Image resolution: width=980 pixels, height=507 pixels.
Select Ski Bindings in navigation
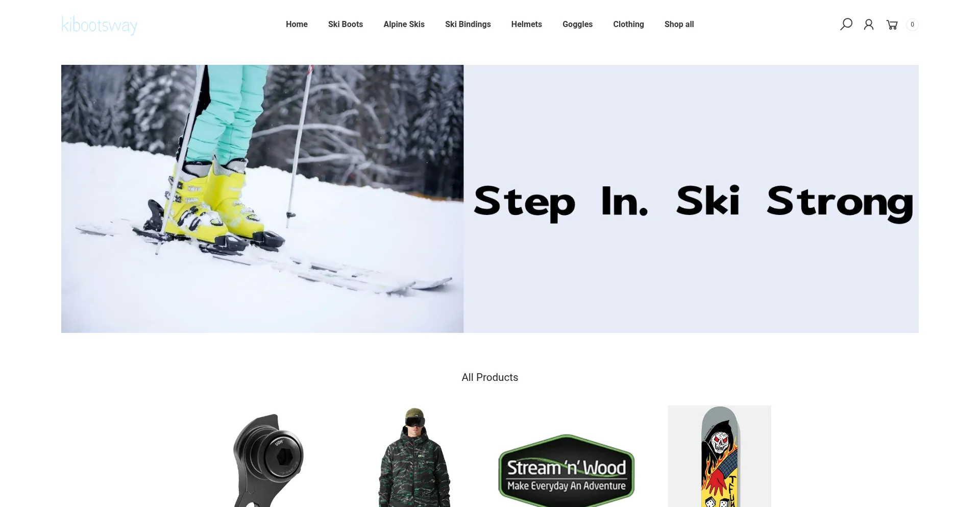(x=468, y=24)
